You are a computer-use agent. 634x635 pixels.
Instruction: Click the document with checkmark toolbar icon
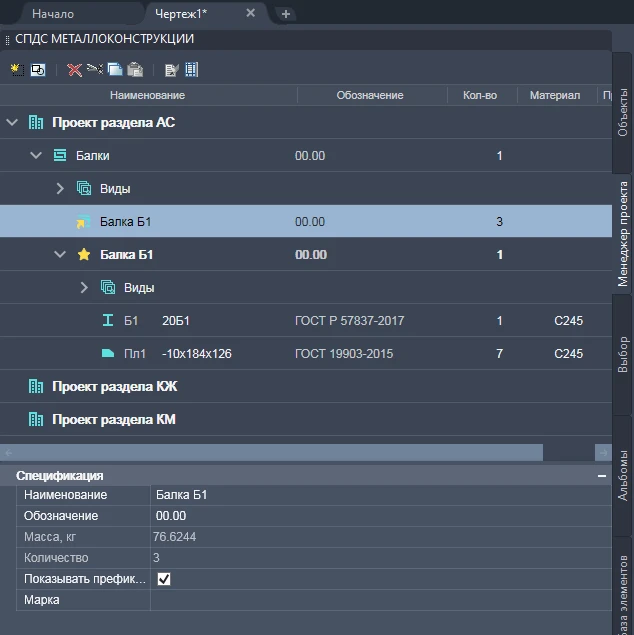pyautogui.click(x=171, y=70)
